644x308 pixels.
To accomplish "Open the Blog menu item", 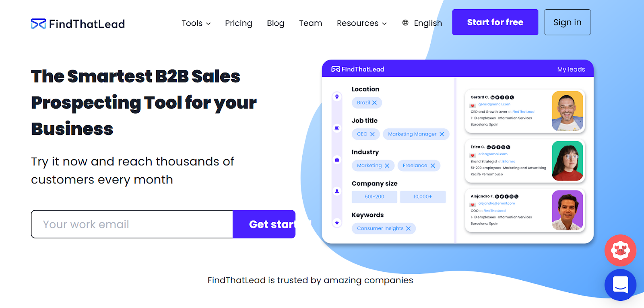I will (276, 23).
